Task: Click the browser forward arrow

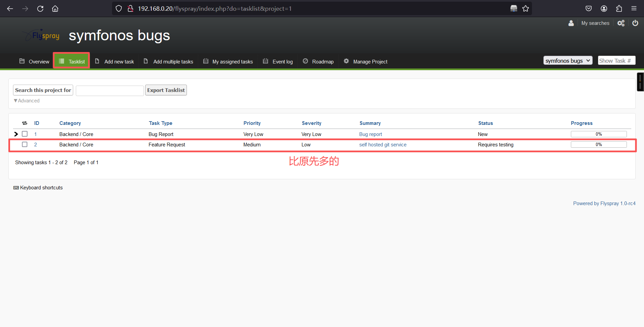Action: tap(25, 8)
